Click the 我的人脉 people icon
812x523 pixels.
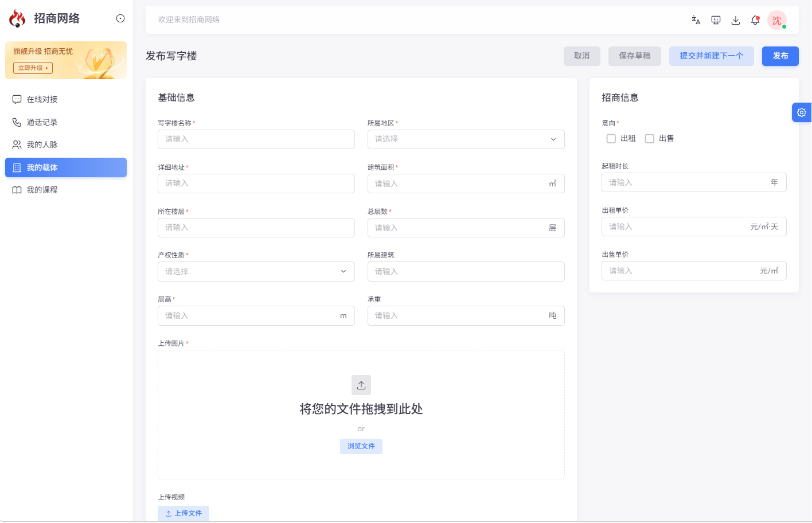[x=17, y=145]
